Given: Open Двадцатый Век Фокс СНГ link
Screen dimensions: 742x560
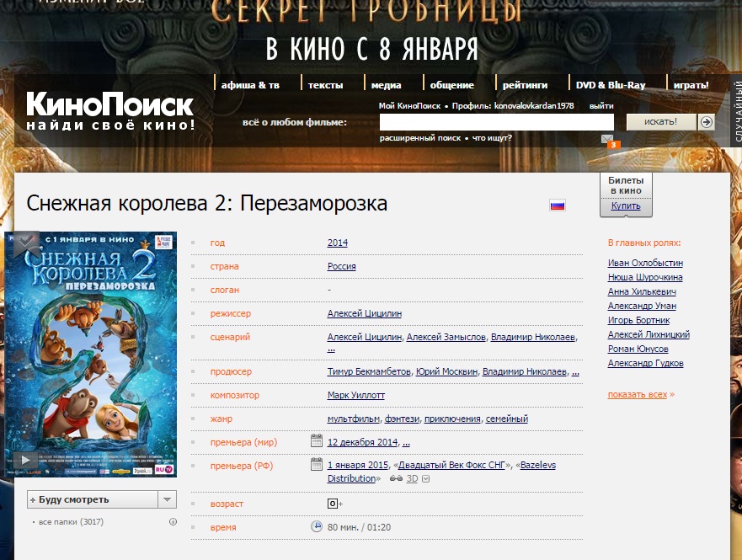Looking at the screenshot, I should [452, 466].
